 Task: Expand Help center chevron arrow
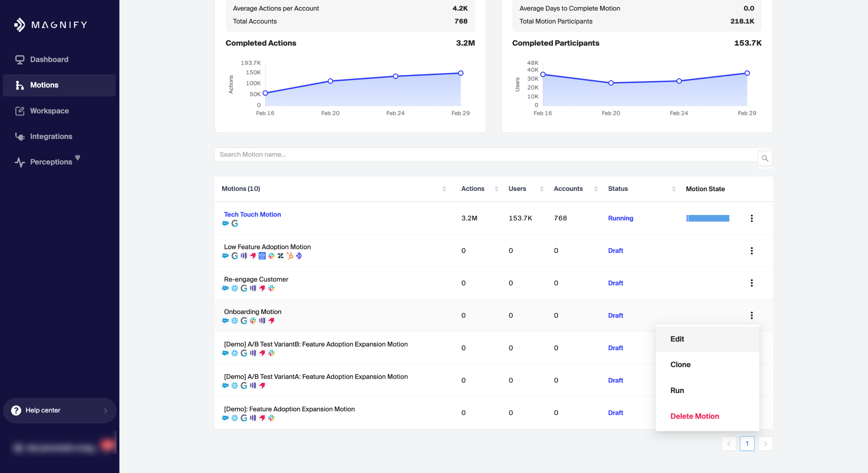pos(105,410)
